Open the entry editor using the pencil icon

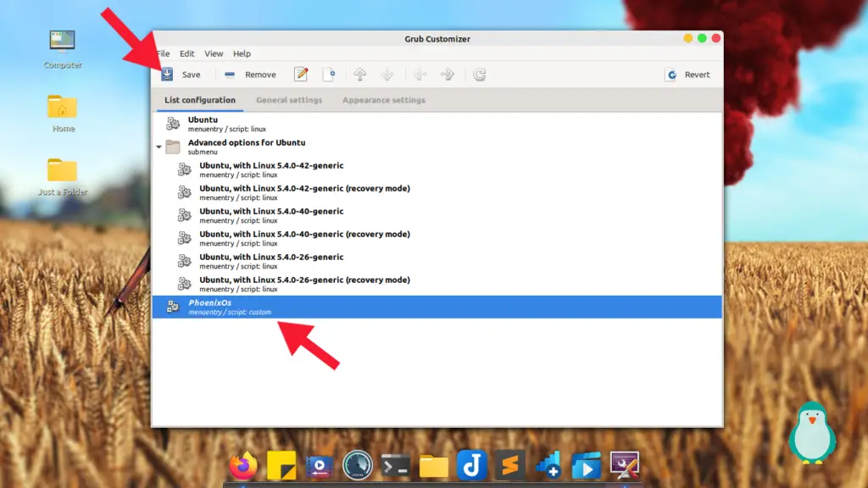tap(301, 75)
